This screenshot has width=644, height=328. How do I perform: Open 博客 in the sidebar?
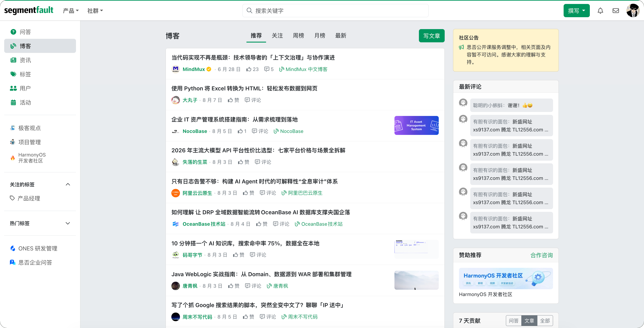tap(40, 46)
